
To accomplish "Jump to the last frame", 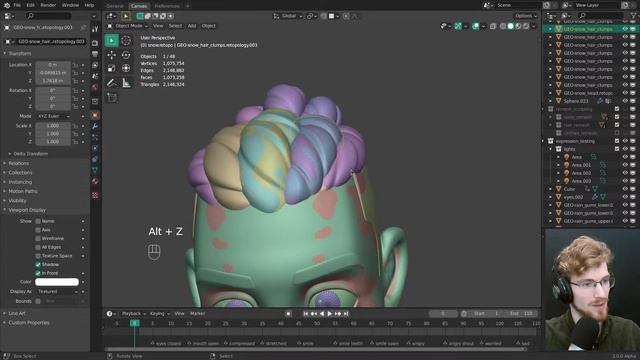I will (346, 313).
